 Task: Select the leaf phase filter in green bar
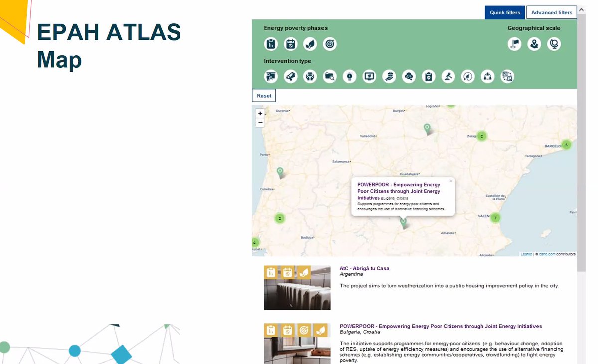coord(310,44)
